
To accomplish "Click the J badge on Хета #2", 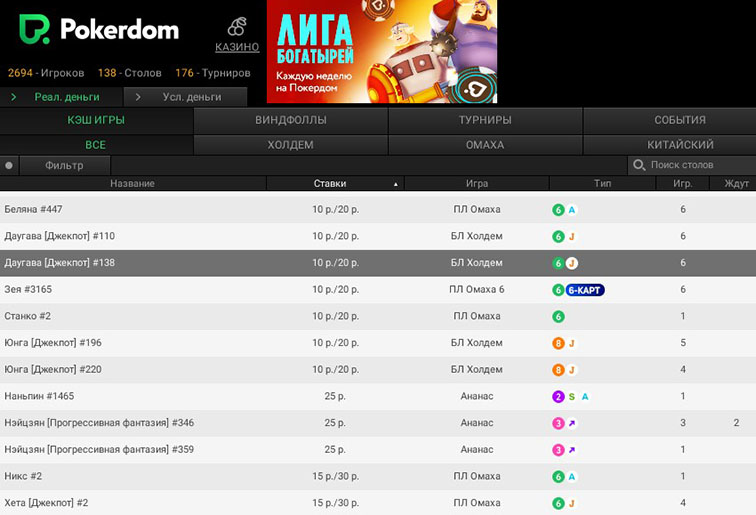I will tap(572, 503).
